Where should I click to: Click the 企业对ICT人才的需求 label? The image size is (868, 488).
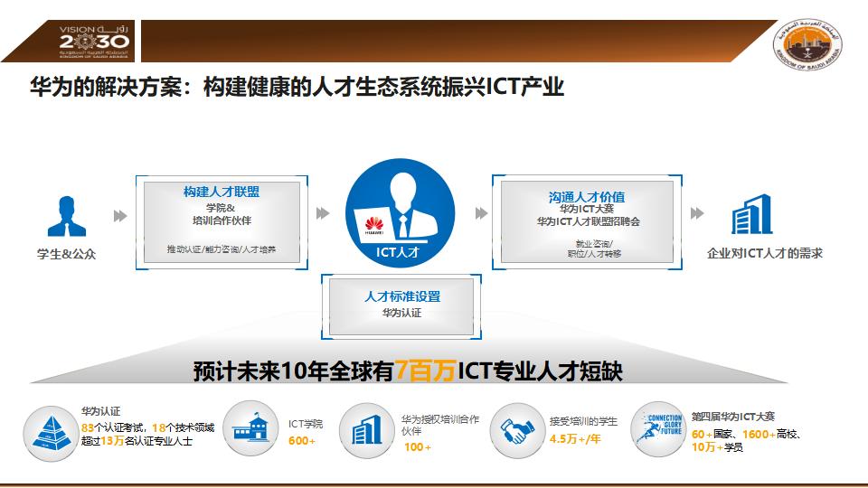tap(765, 253)
